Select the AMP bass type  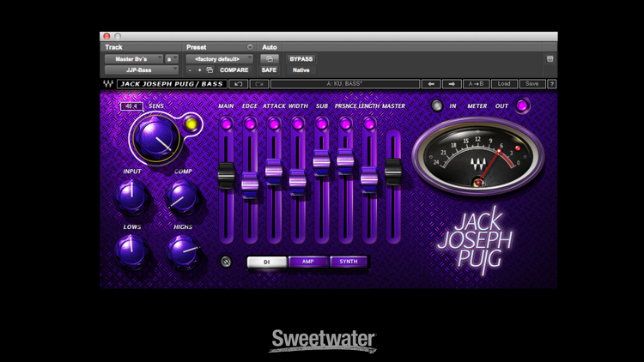(x=308, y=262)
